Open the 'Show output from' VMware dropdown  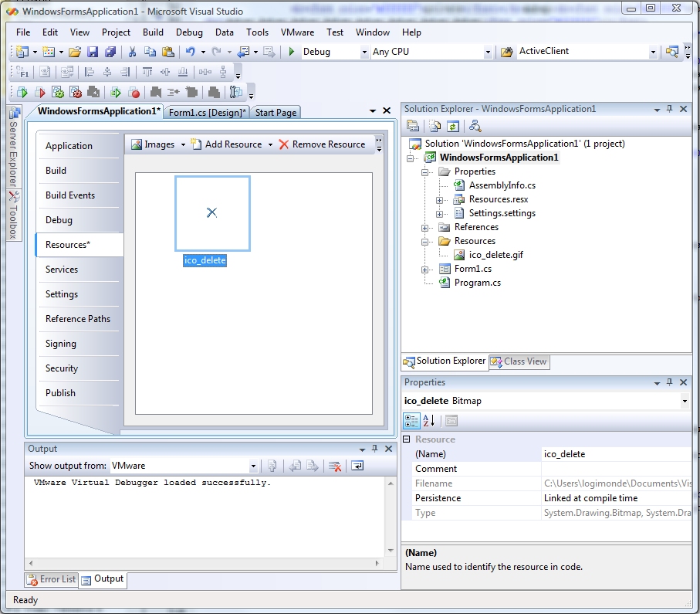pyautogui.click(x=253, y=466)
